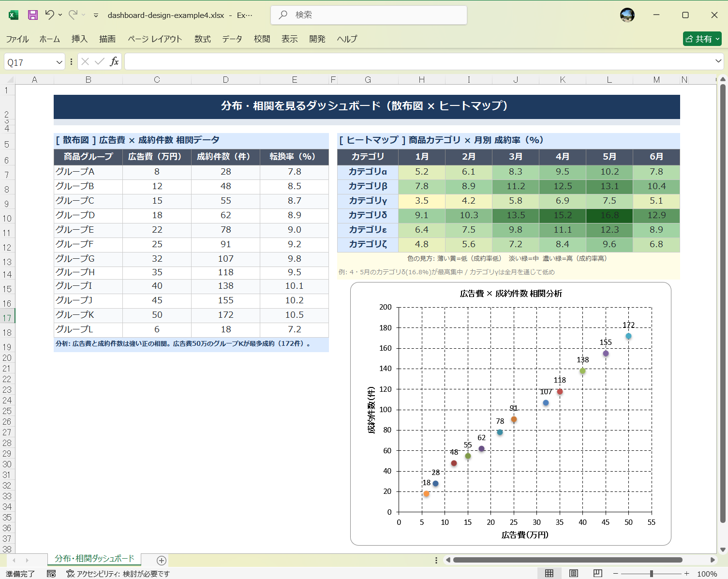Viewport: 728px width, 579px height.
Task: Click the scatter point labeled 172
Action: pyautogui.click(x=628, y=336)
